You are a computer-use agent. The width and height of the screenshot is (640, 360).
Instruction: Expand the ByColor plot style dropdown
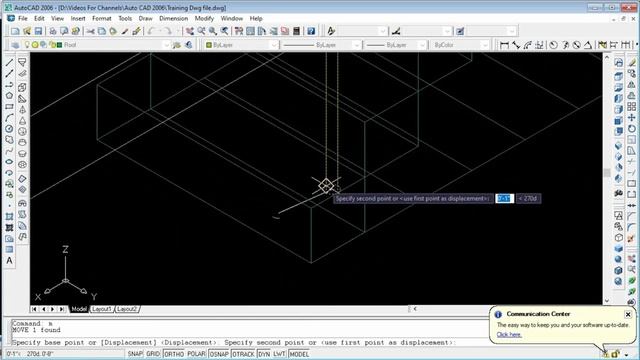[x=484, y=45]
